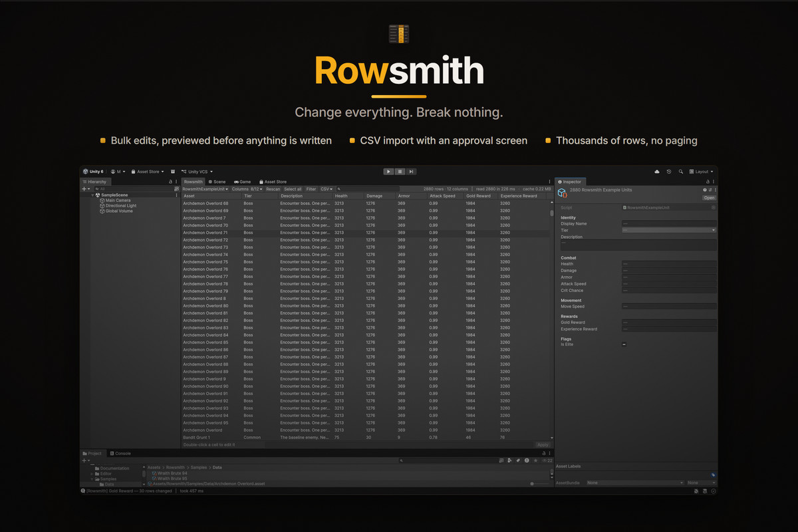798x532 pixels.
Task: Open the AssetBundle None dropdown
Action: coord(635,482)
